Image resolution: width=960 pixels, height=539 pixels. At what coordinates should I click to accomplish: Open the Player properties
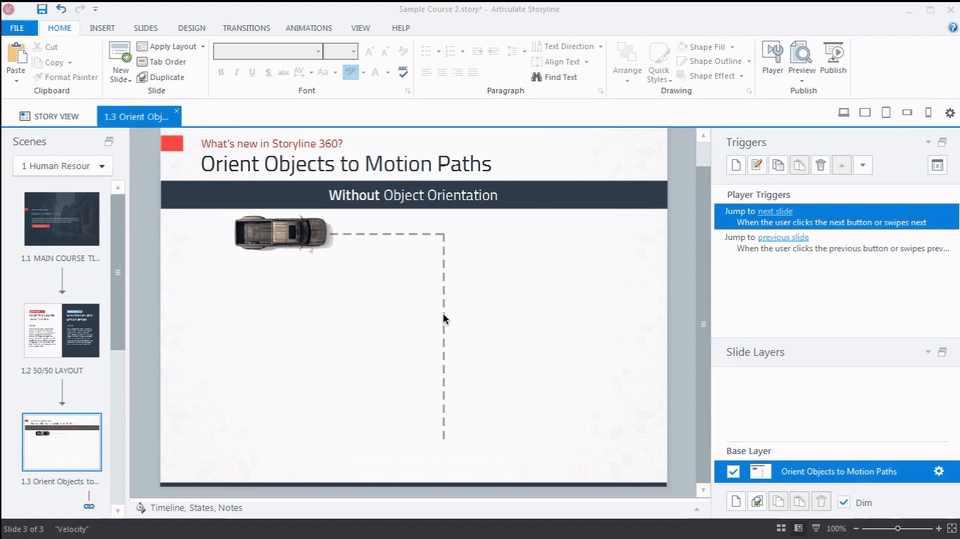coord(772,58)
